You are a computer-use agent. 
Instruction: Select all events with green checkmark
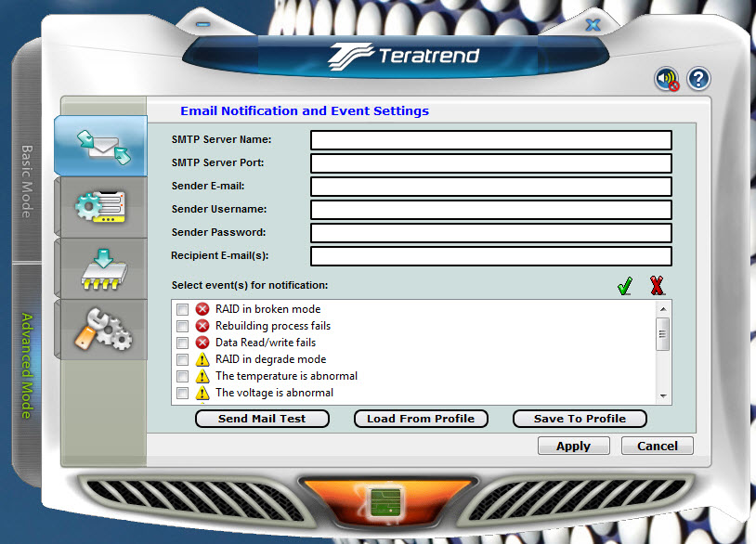[x=625, y=286]
